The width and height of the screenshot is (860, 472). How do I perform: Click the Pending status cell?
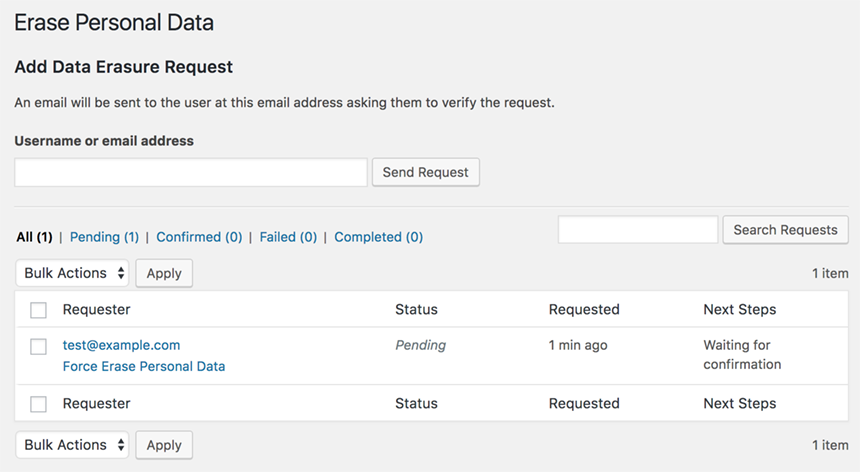(x=421, y=345)
